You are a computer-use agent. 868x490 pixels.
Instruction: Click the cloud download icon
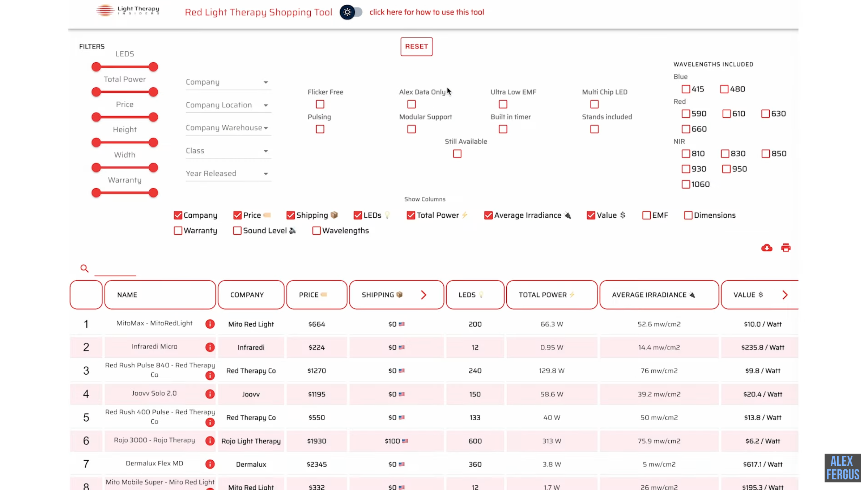[x=766, y=248]
